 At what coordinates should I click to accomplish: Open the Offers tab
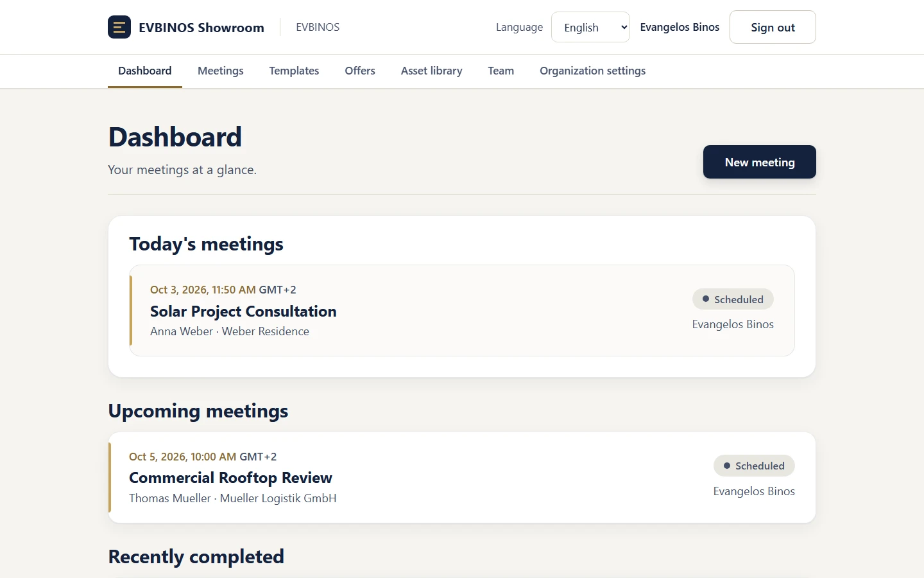pyautogui.click(x=360, y=71)
